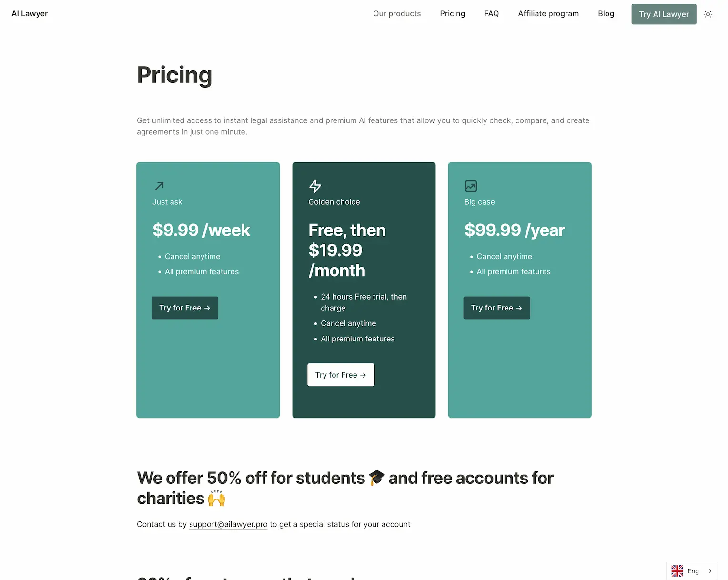Open the FAQ page link
728x580 pixels.
pos(491,14)
